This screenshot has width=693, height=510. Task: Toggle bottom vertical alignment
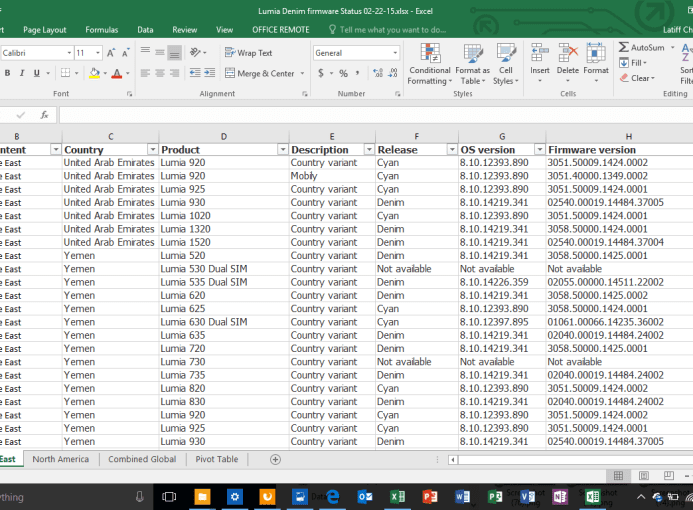(x=175, y=53)
